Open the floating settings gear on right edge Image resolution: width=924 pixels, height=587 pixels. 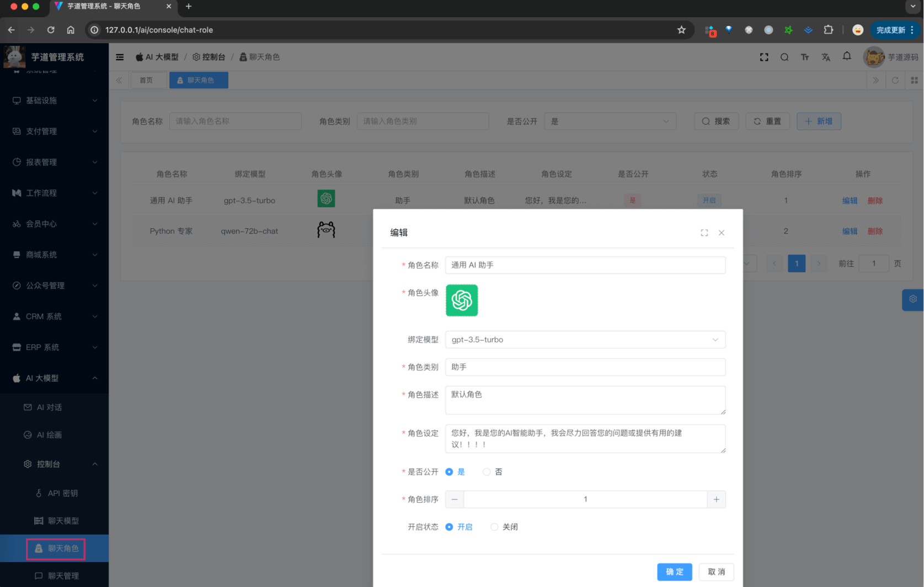coord(913,299)
